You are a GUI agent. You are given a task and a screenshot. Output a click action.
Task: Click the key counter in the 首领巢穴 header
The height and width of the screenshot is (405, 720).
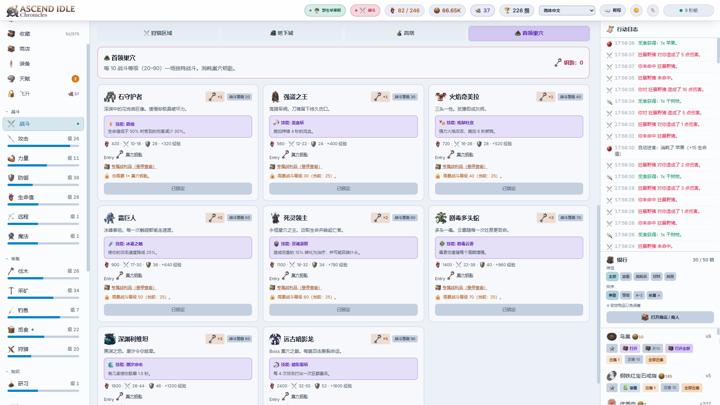click(x=568, y=62)
